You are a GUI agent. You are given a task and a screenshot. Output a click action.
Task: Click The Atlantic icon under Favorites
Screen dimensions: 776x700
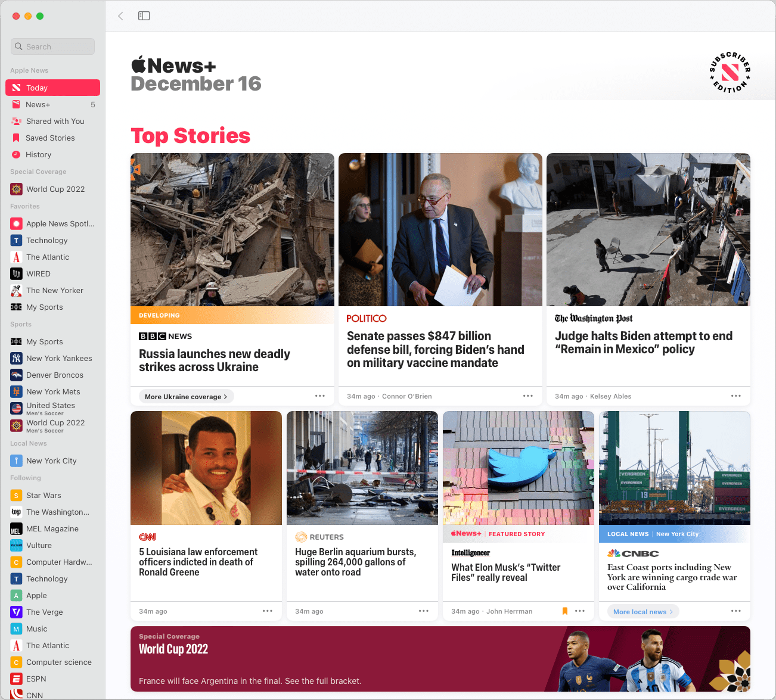point(16,257)
